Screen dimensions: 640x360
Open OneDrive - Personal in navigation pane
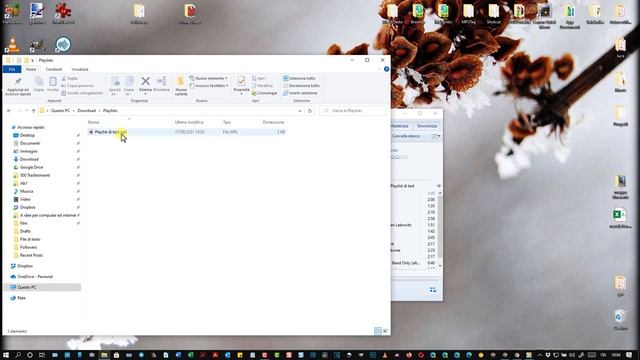35,277
